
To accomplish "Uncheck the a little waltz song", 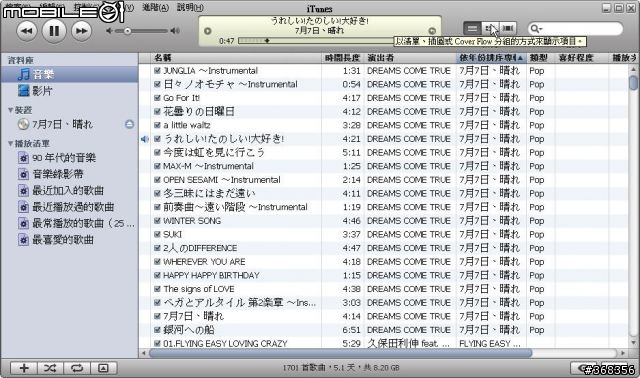I will pos(157,125).
